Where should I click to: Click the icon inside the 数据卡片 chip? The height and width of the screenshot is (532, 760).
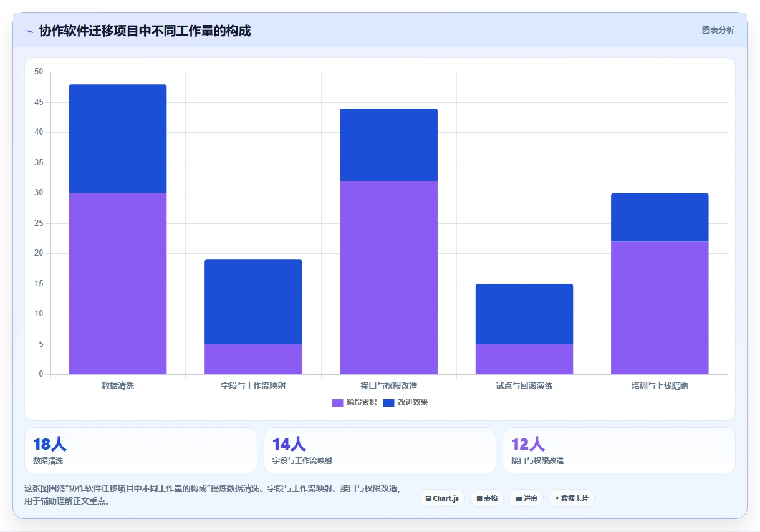tap(557, 498)
